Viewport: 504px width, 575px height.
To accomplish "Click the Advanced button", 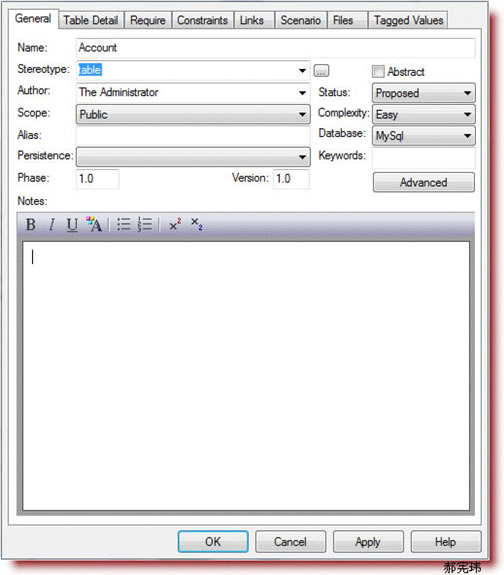I will point(424,182).
